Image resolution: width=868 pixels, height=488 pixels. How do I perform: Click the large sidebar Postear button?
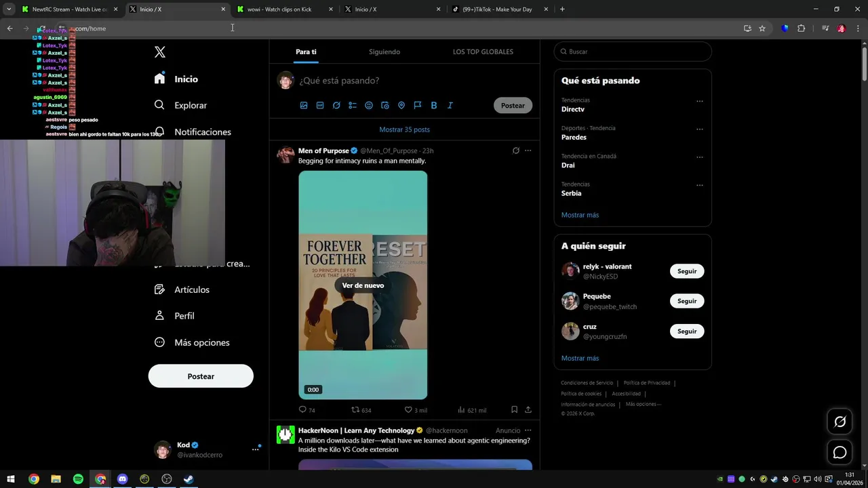[x=201, y=376]
